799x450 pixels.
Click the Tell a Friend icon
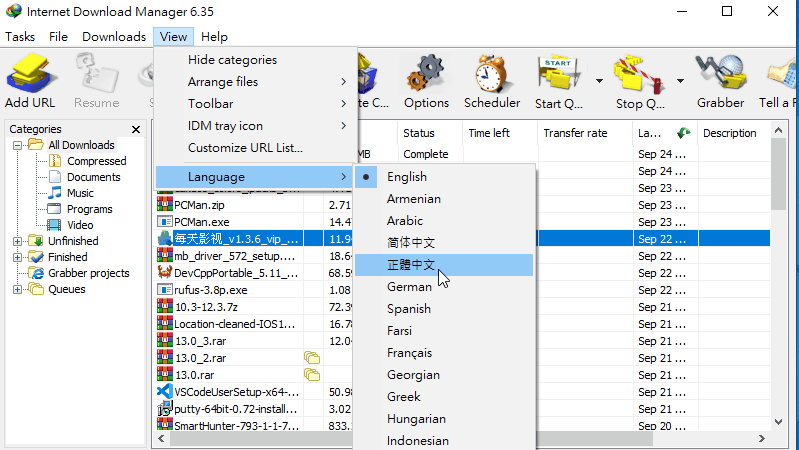point(782,75)
